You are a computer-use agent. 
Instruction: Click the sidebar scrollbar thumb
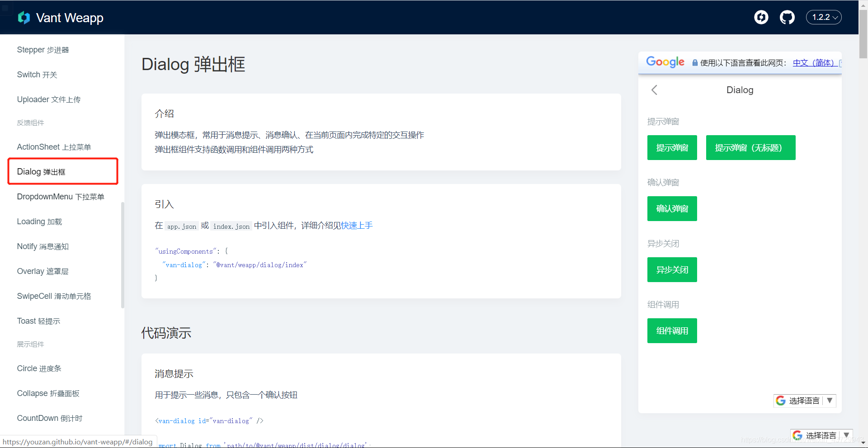tap(123, 255)
